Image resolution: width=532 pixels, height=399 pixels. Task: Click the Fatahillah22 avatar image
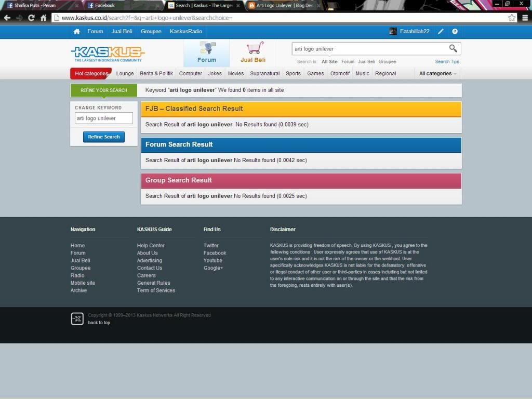tap(393, 32)
